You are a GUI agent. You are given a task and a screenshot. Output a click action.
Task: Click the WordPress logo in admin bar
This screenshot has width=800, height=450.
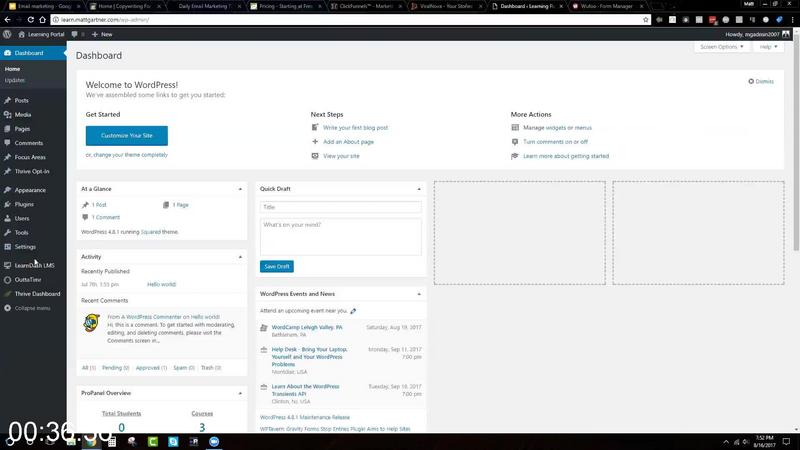tap(7, 34)
